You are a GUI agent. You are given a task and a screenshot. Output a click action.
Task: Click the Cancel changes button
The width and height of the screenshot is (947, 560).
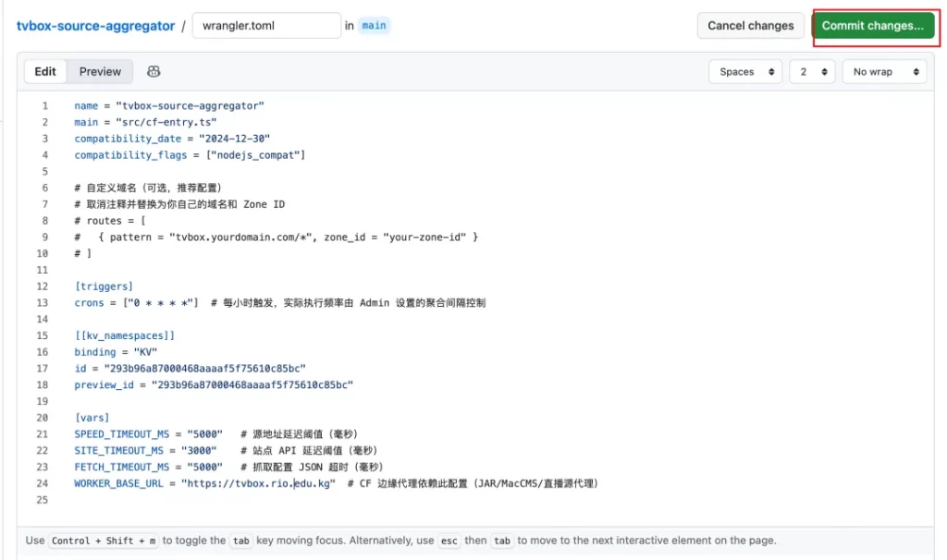tap(751, 25)
